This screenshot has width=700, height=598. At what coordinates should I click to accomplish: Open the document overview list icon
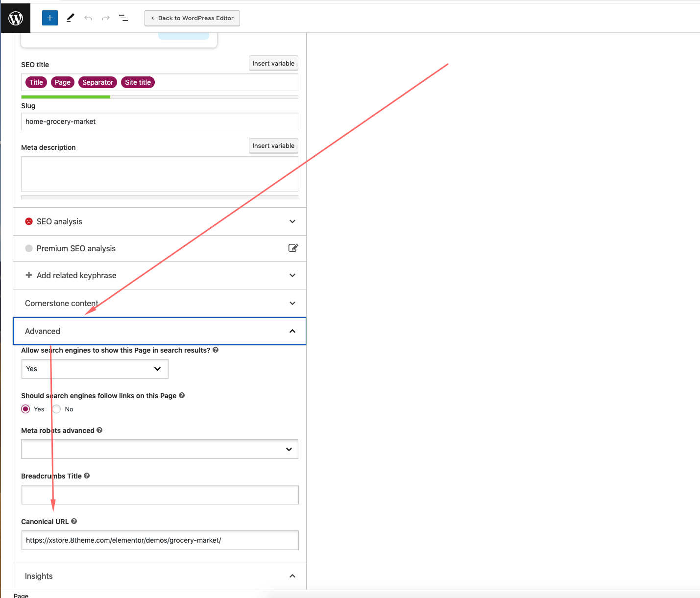(123, 18)
